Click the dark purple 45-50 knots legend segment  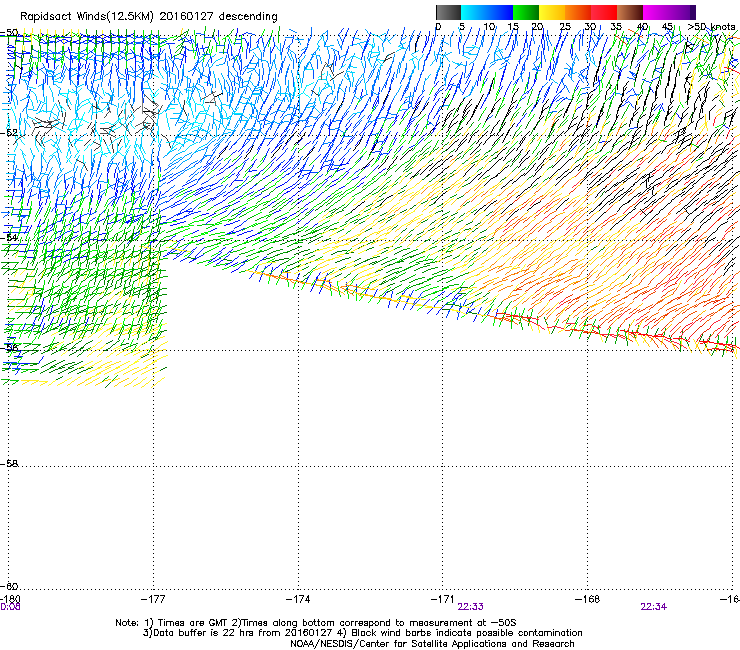point(682,12)
